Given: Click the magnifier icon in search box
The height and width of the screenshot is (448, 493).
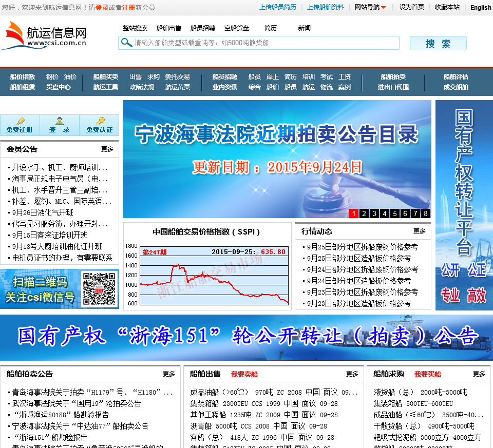Looking at the screenshot, I should 126,43.
